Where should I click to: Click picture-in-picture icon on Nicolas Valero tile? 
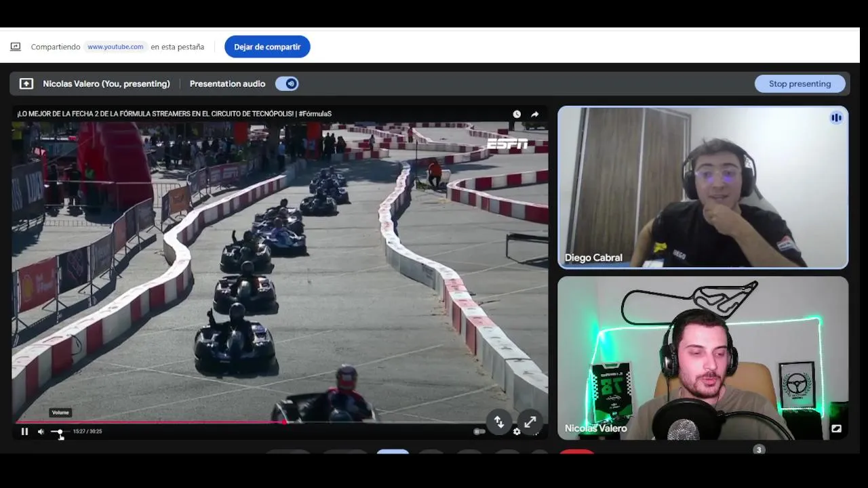[836, 428]
